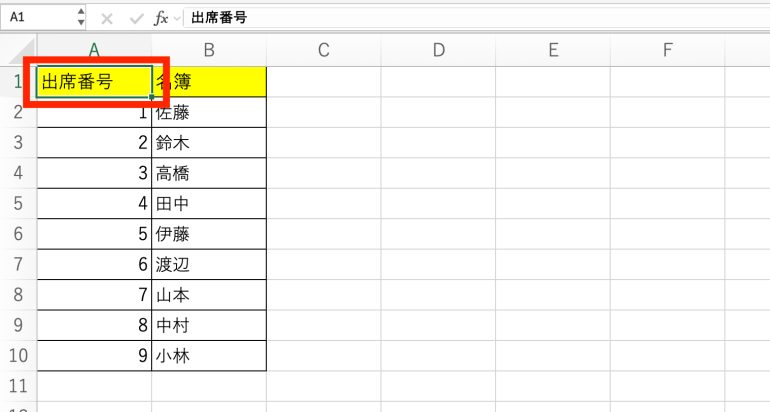This screenshot has height=412, width=770.
Task: Click the cancel entry X icon
Action: 108,18
